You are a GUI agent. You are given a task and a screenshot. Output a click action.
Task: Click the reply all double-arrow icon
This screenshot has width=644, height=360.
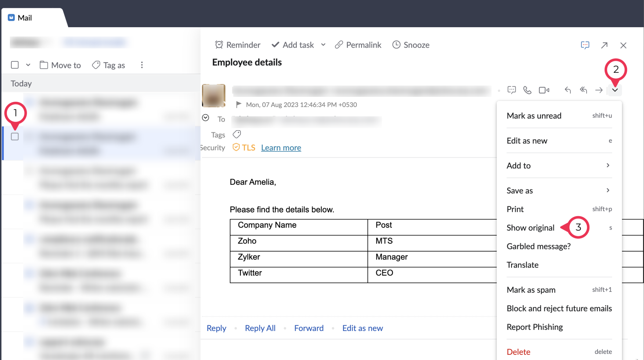(x=583, y=90)
